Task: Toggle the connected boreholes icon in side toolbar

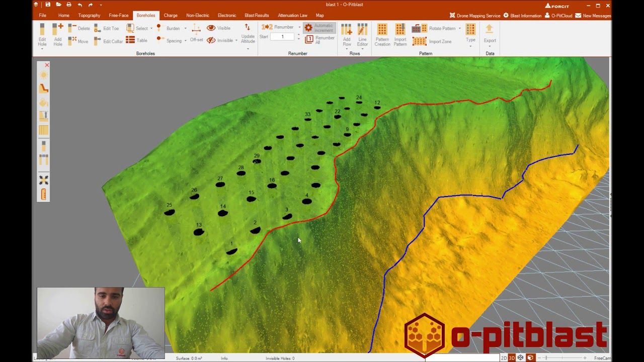Action: pyautogui.click(x=44, y=160)
